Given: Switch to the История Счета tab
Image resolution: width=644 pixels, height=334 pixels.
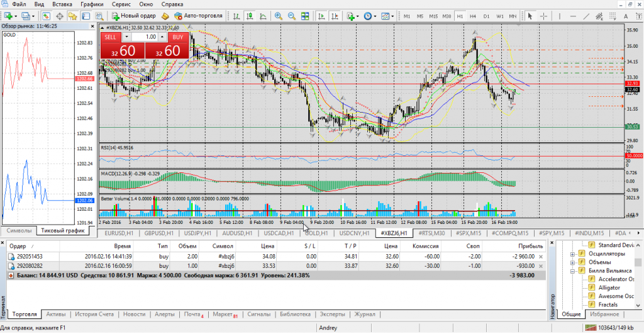Looking at the screenshot, I should click(x=94, y=314).
